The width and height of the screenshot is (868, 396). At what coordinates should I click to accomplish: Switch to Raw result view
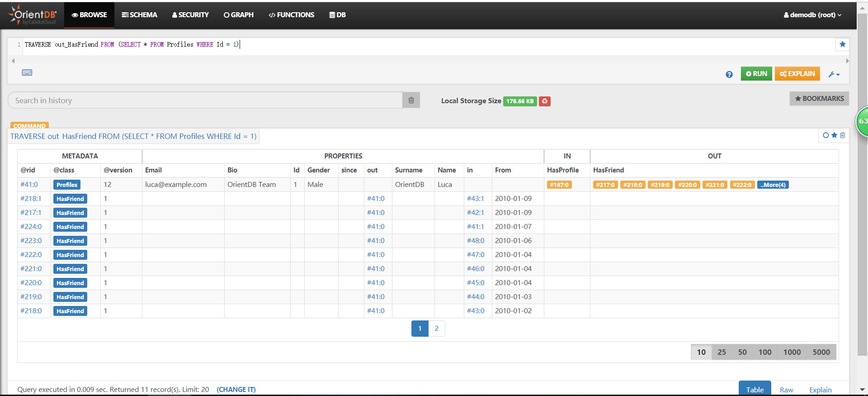pos(786,390)
